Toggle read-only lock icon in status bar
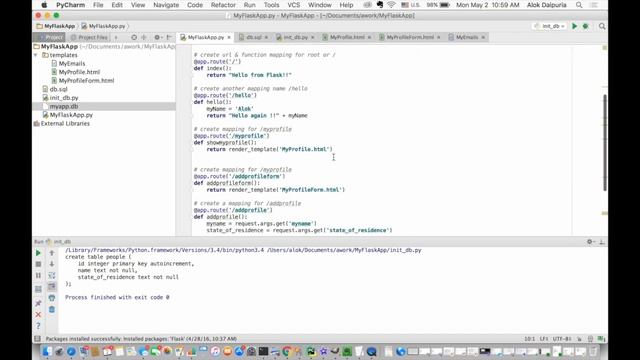Image resolution: width=640 pixels, height=360 pixels. coord(579,339)
